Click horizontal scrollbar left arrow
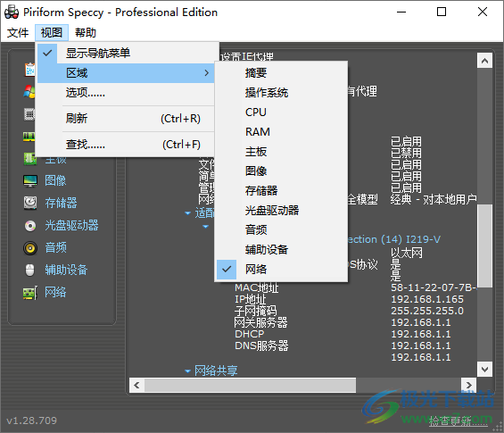 137,385
